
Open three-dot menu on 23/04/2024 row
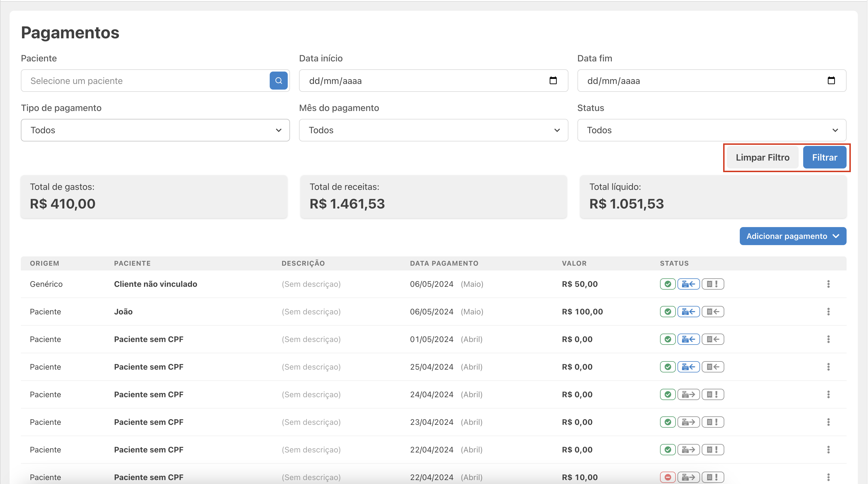click(828, 422)
